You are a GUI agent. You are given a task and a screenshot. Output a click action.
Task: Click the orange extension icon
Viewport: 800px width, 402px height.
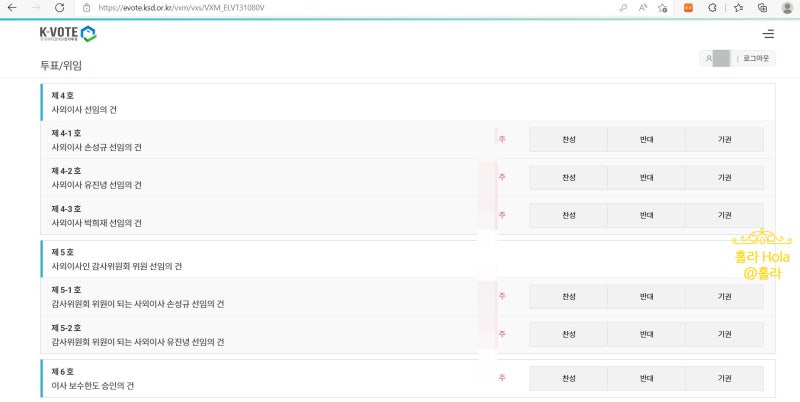pyautogui.click(x=688, y=7)
